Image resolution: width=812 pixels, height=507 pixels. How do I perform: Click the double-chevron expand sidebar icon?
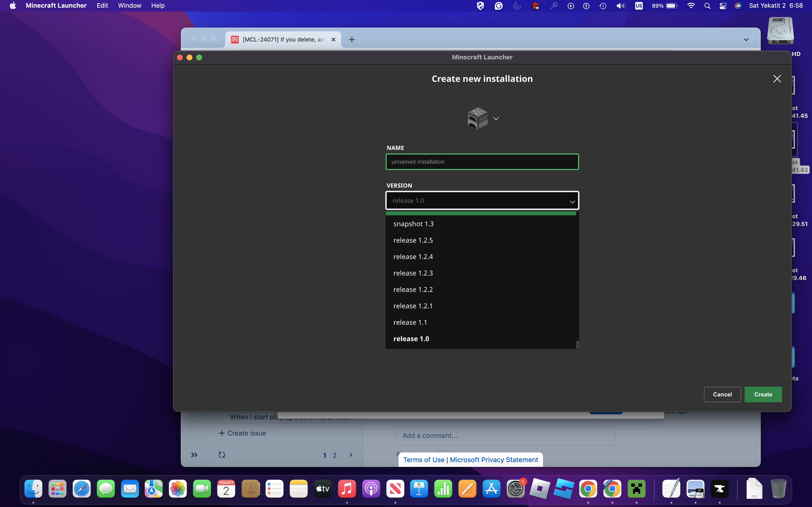coord(194,455)
